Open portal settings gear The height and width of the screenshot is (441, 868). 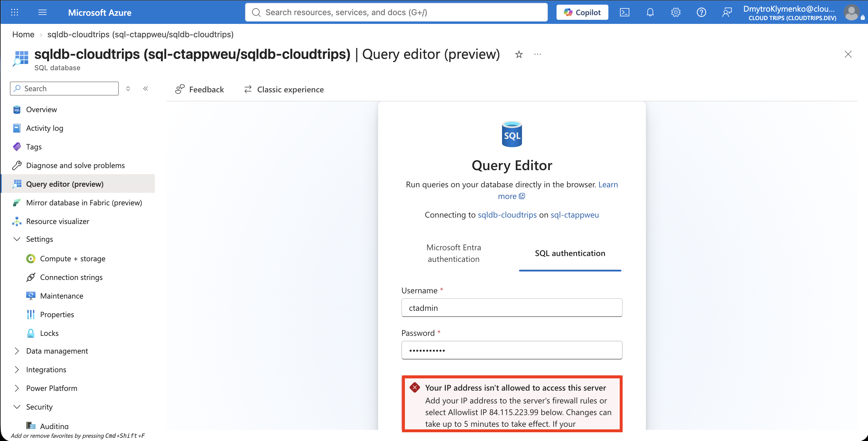point(676,13)
